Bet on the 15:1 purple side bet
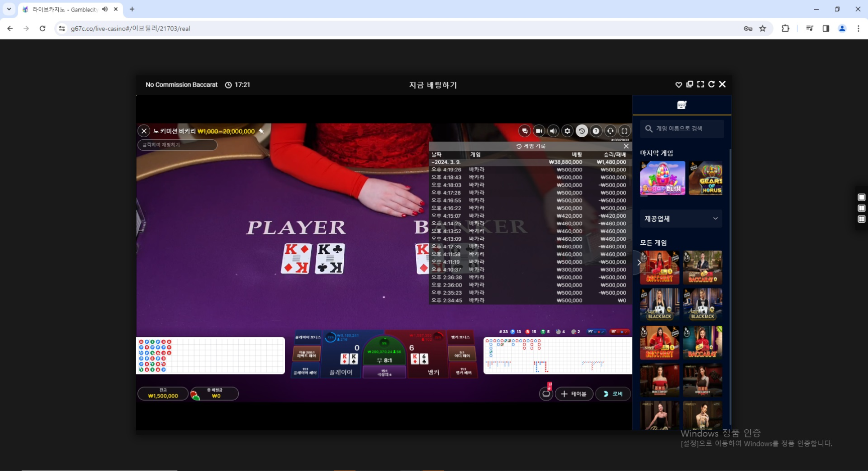The width and height of the screenshot is (868, 471). [384, 372]
